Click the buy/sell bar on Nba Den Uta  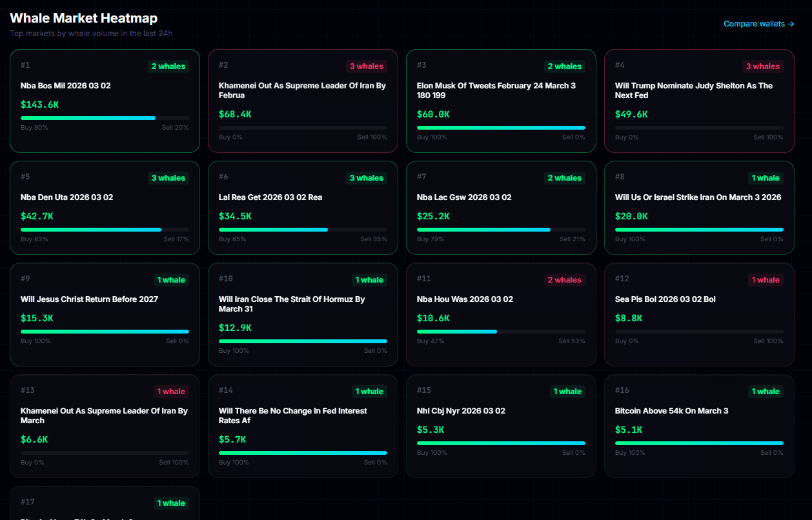105,229
